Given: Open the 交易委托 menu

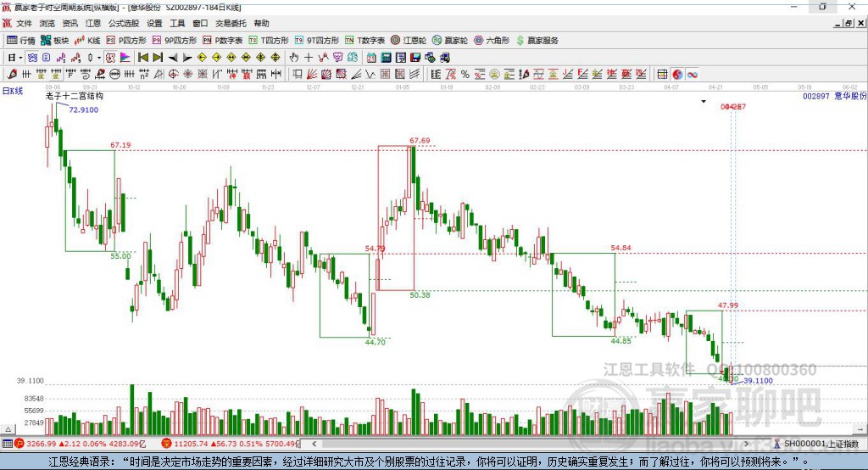Looking at the screenshot, I should [231, 23].
